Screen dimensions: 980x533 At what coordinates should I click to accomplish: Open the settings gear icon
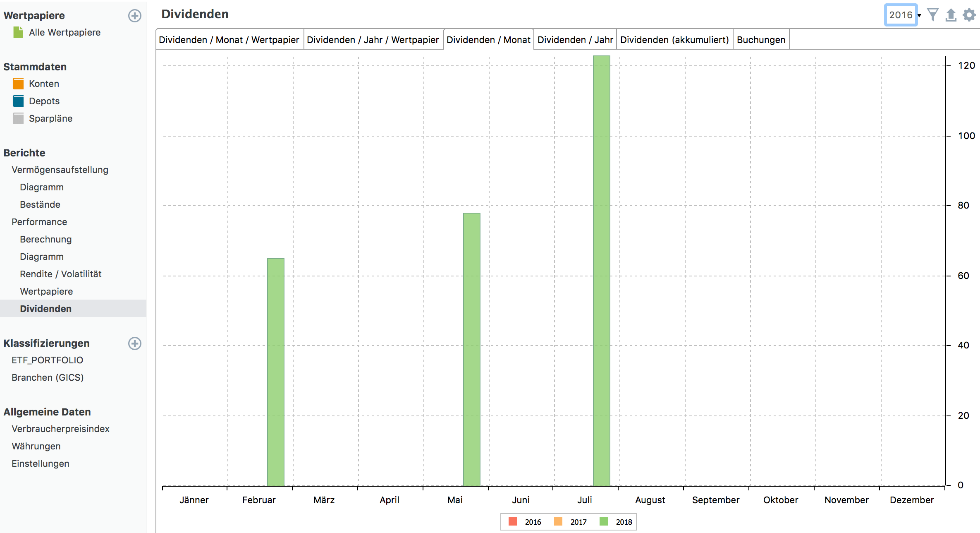click(969, 15)
